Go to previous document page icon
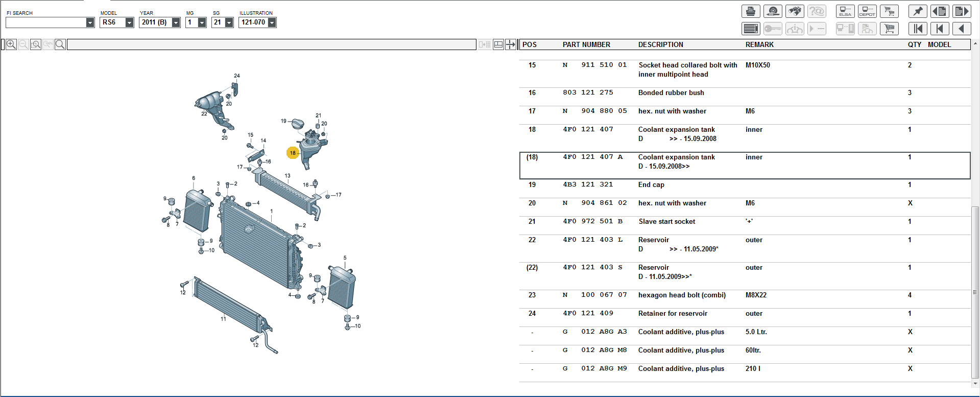The width and height of the screenshot is (980, 397). (x=940, y=11)
